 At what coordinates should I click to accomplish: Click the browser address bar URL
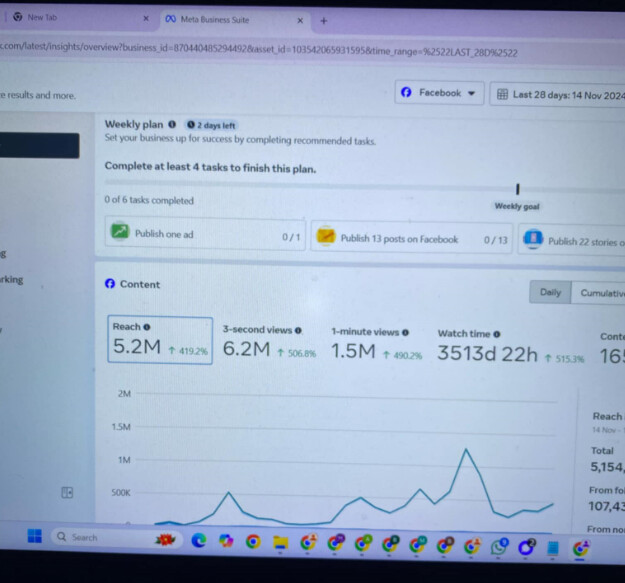coord(259,49)
